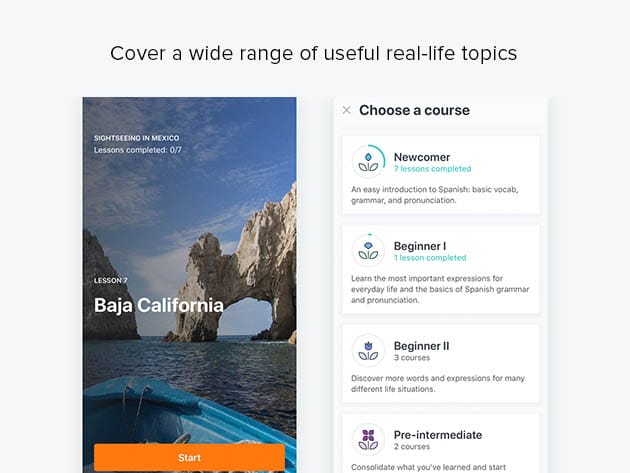Click the 'Lessons completed: 0/7' text
Image resolution: width=630 pixels, height=473 pixels.
pos(138,150)
